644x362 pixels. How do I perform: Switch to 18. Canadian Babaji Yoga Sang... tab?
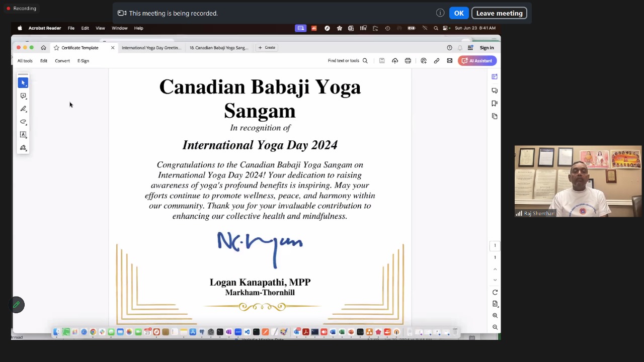pyautogui.click(x=219, y=48)
